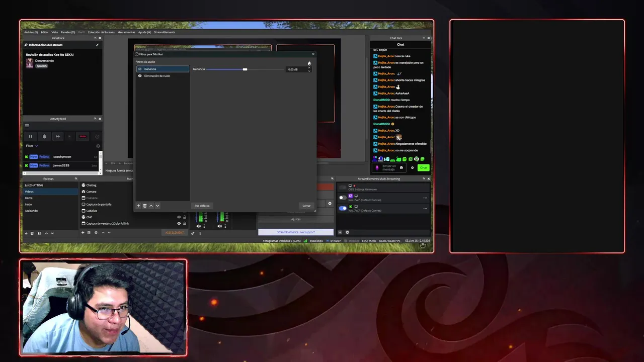Open the Activity feed hamburger menu
Screen dimensions: 644x362
(x=27, y=126)
